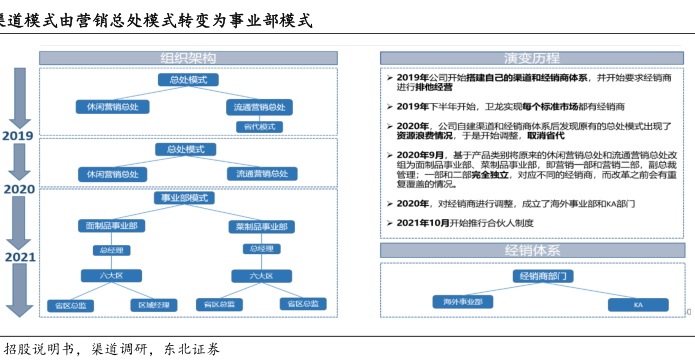Select 省区总监 box beside 区域经理
This screenshot has height=363, width=695.
70,306
